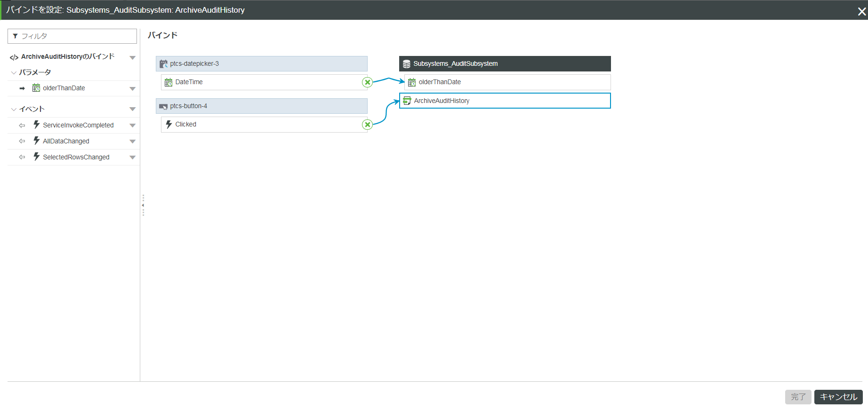
Task: Focus the フィルタ input field
Action: [x=72, y=36]
